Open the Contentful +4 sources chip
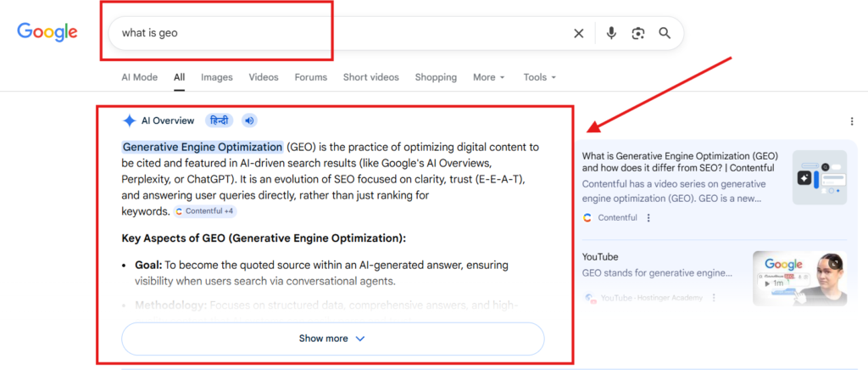The height and width of the screenshot is (392, 868). click(x=204, y=211)
